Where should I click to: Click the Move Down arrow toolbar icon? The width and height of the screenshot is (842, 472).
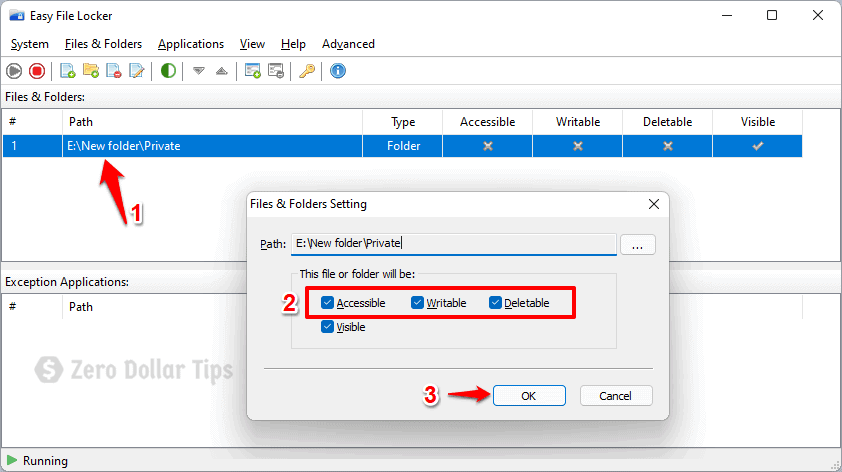[x=199, y=71]
